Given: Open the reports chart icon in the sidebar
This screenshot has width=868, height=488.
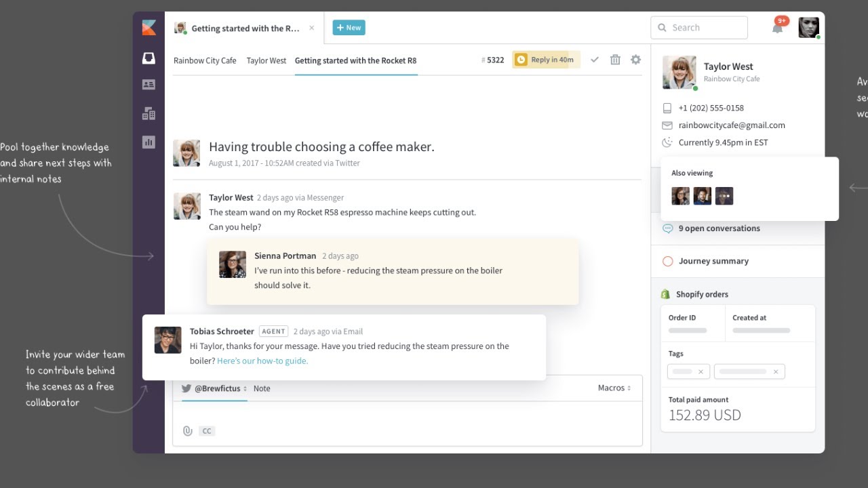Looking at the screenshot, I should click(149, 142).
